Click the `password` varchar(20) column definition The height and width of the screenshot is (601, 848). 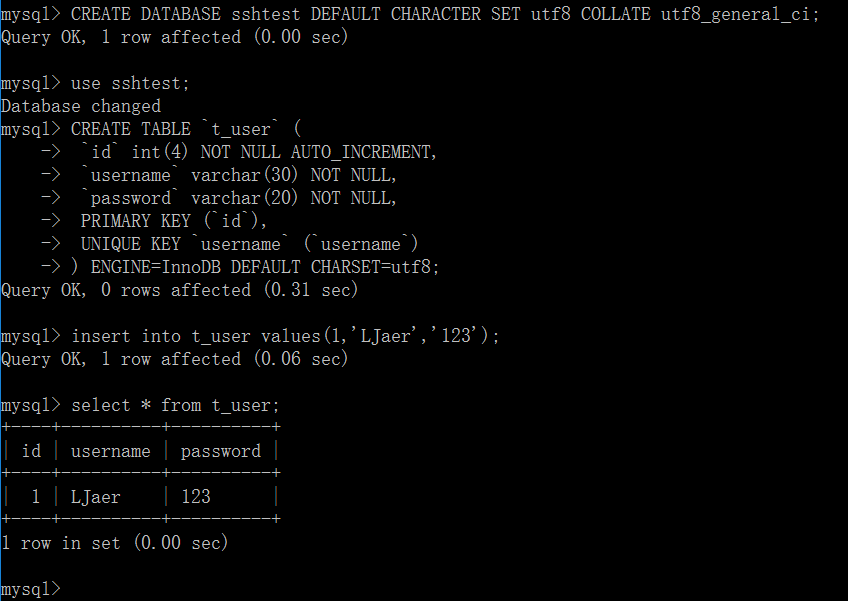238,198
